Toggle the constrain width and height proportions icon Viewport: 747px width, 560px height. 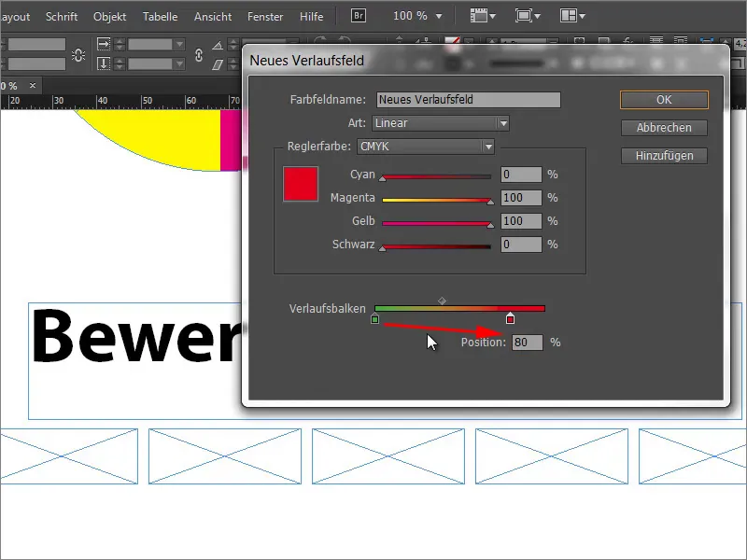[78, 55]
